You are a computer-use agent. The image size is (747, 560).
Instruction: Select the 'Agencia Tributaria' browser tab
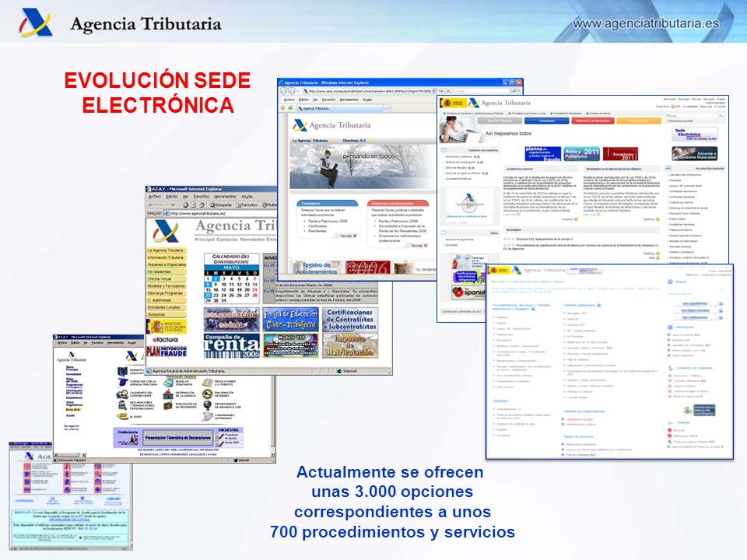pyautogui.click(x=339, y=109)
